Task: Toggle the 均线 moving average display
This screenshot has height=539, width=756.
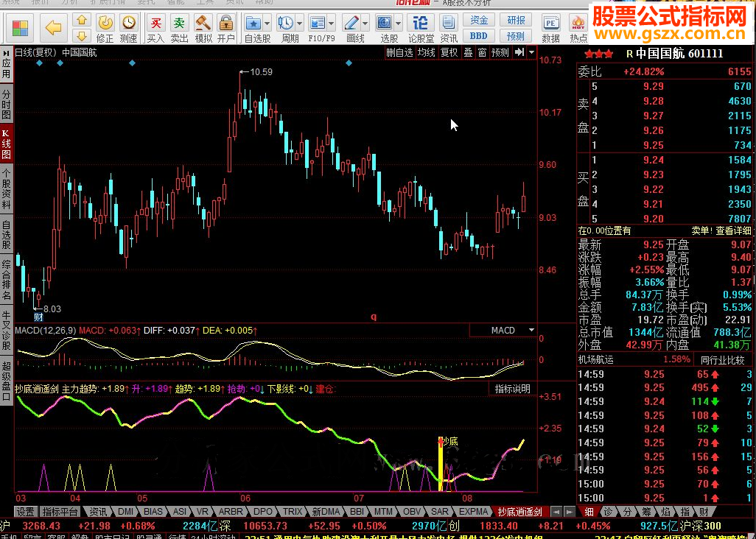Action: click(426, 52)
